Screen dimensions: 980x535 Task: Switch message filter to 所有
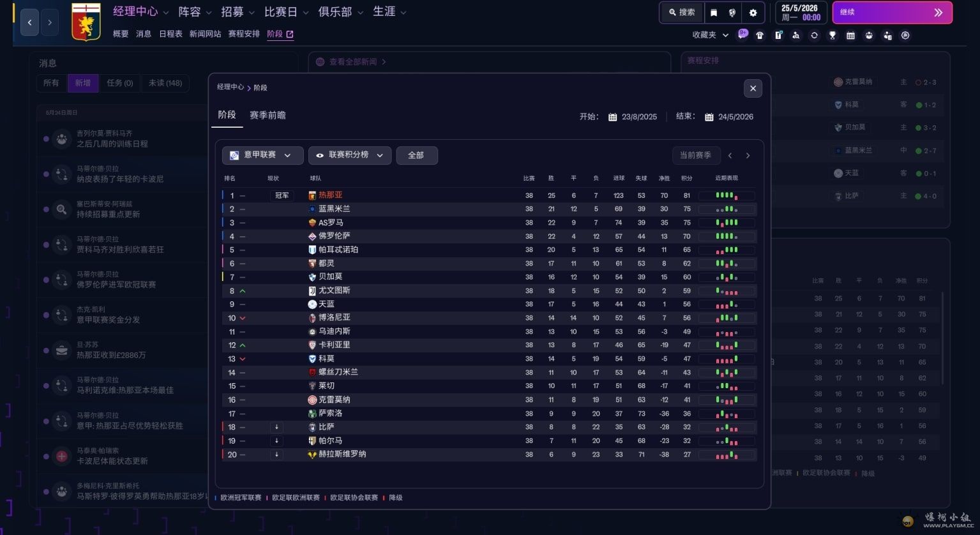point(51,83)
